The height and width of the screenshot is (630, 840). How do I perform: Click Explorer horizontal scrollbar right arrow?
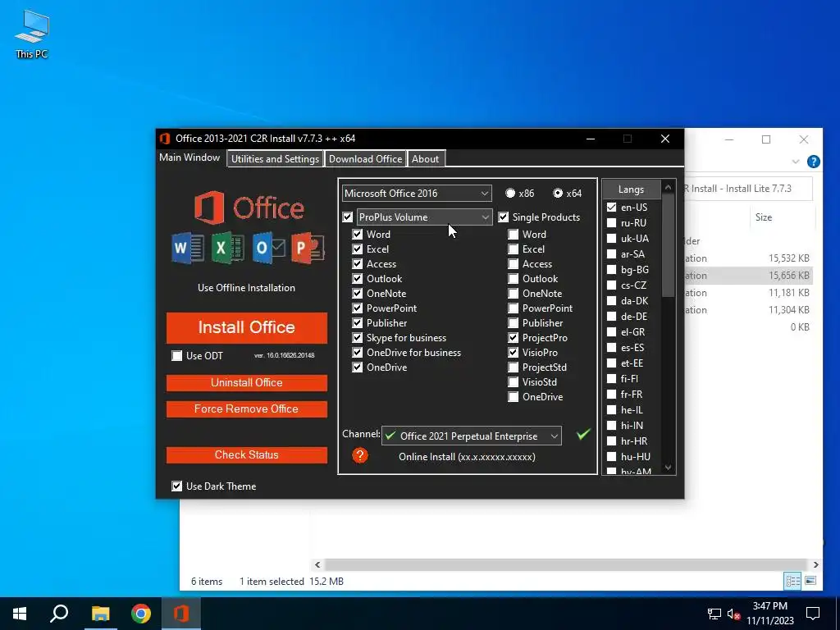click(816, 564)
